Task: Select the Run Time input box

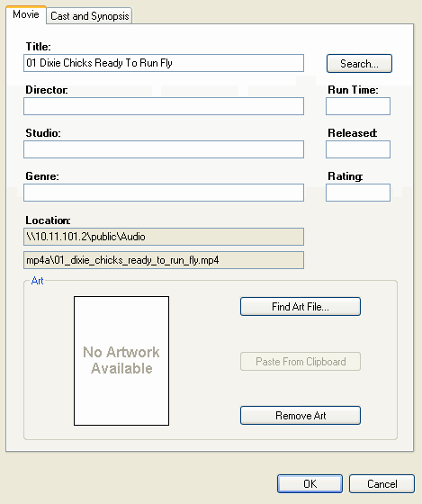Action: [358, 106]
